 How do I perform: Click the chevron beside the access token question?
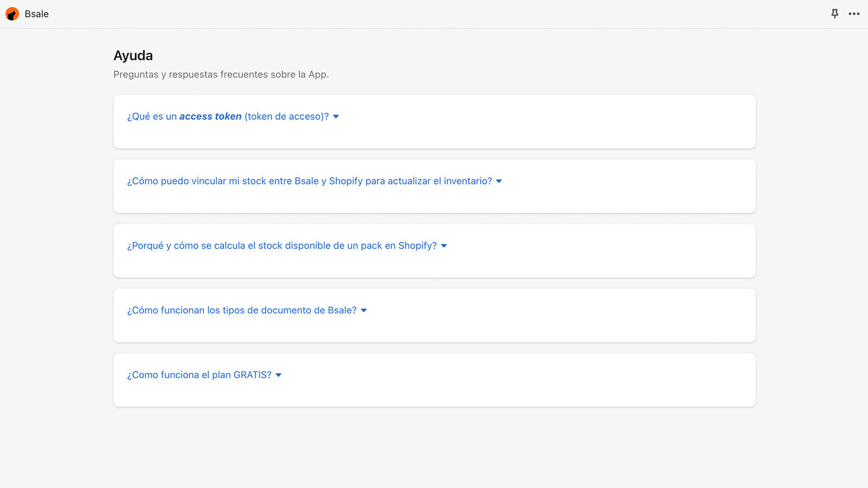(335, 117)
